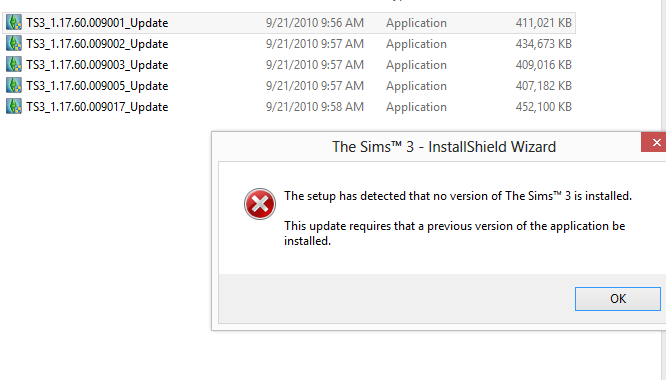Click the 409,016 KB size entry

coord(544,65)
